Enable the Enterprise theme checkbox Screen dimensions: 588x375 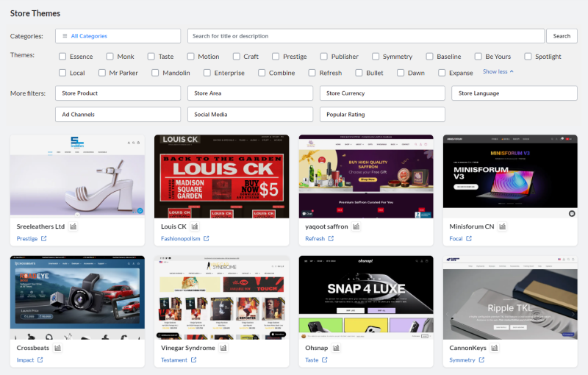point(207,73)
